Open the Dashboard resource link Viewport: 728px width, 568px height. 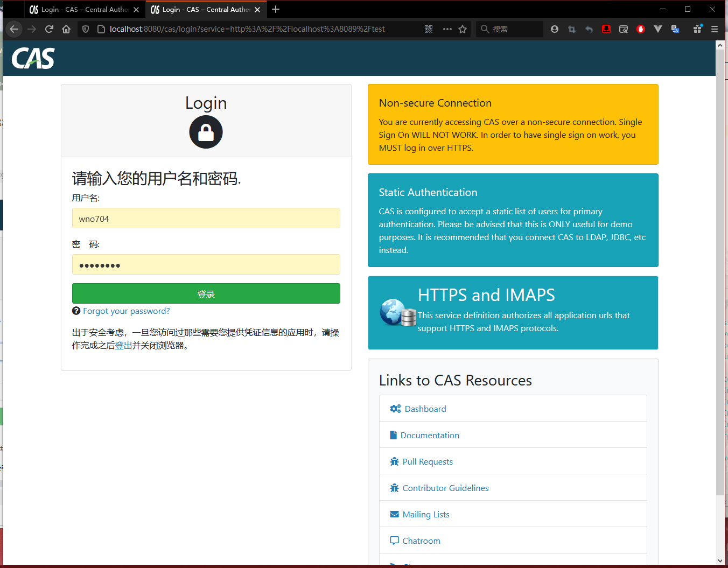[x=425, y=409]
